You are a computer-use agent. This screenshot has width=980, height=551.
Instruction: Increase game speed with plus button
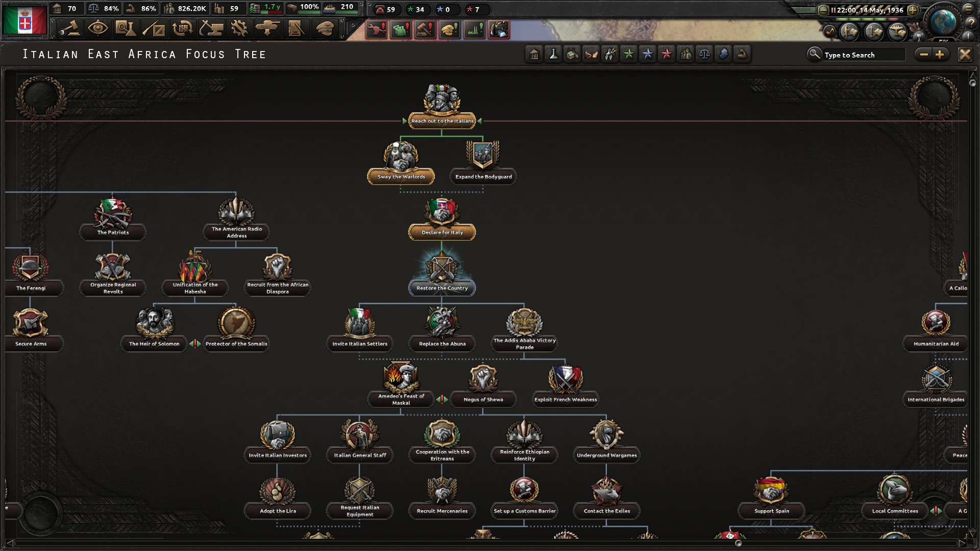tap(913, 10)
